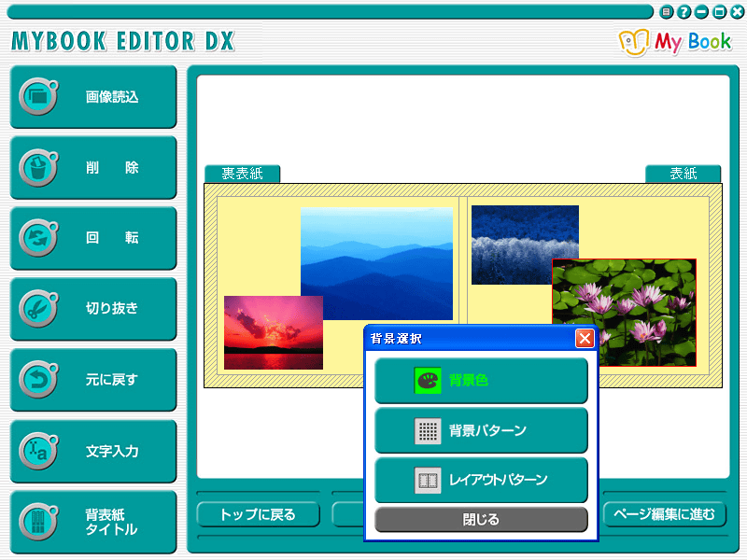The width and height of the screenshot is (747, 560).
Task: Click the トップに戻る button
Action: [x=258, y=514]
